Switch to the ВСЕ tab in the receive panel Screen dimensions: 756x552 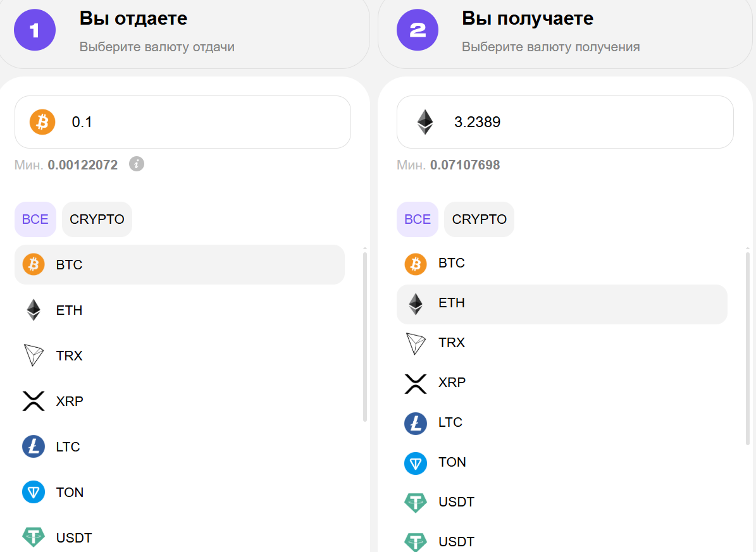tap(418, 219)
